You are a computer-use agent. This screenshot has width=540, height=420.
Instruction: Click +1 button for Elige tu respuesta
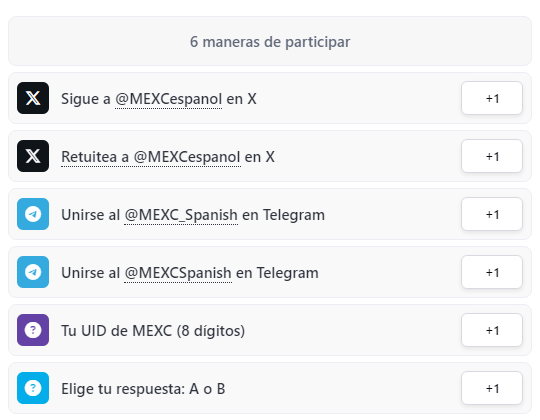click(x=492, y=388)
